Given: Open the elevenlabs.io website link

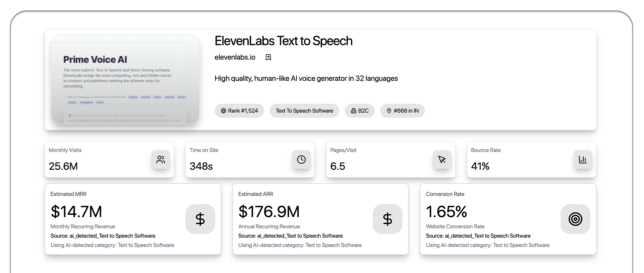Looking at the screenshot, I should coord(235,57).
